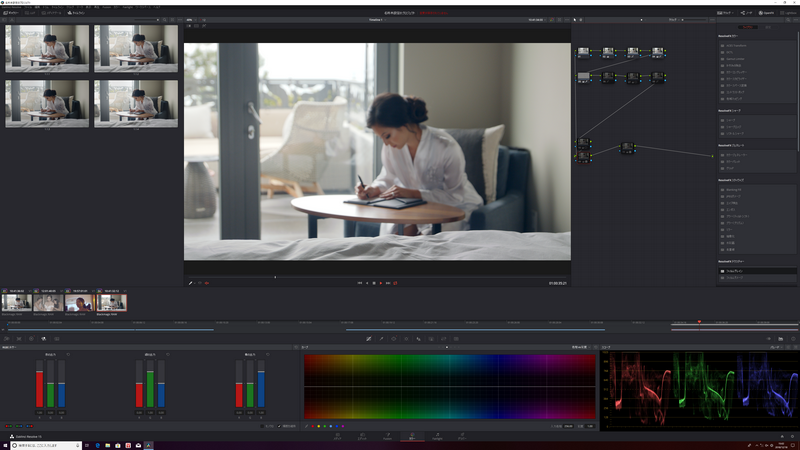The width and height of the screenshot is (800, 450).
Task: Select the Color Match palette icon
Action: tap(19, 339)
